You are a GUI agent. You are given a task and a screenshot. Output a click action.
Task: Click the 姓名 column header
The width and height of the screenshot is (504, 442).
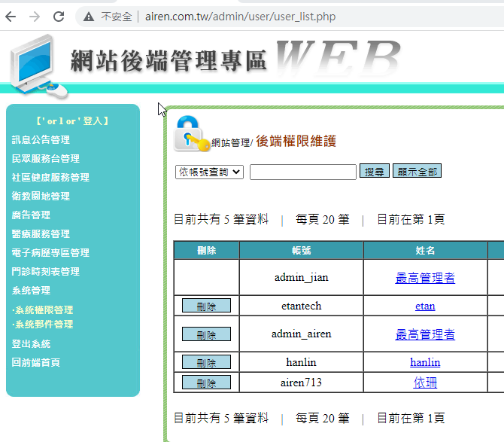point(425,250)
